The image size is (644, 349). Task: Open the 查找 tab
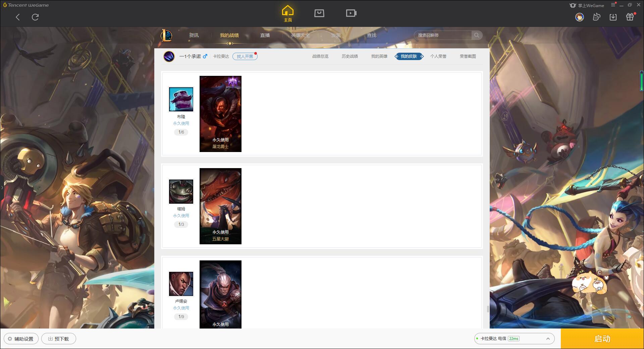(372, 35)
